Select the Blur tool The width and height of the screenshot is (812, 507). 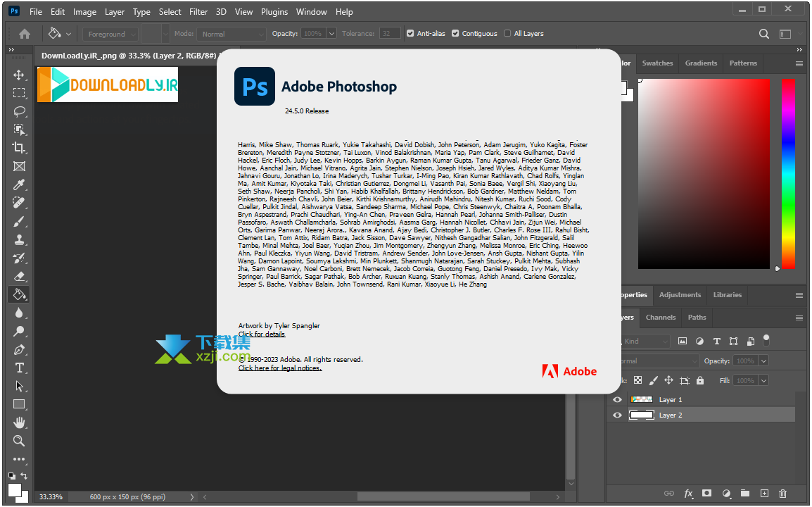click(19, 313)
